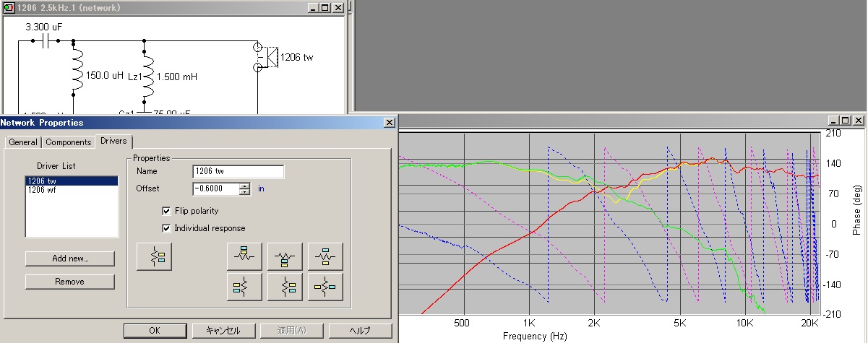Close the Network Properties dialog

pos(389,123)
